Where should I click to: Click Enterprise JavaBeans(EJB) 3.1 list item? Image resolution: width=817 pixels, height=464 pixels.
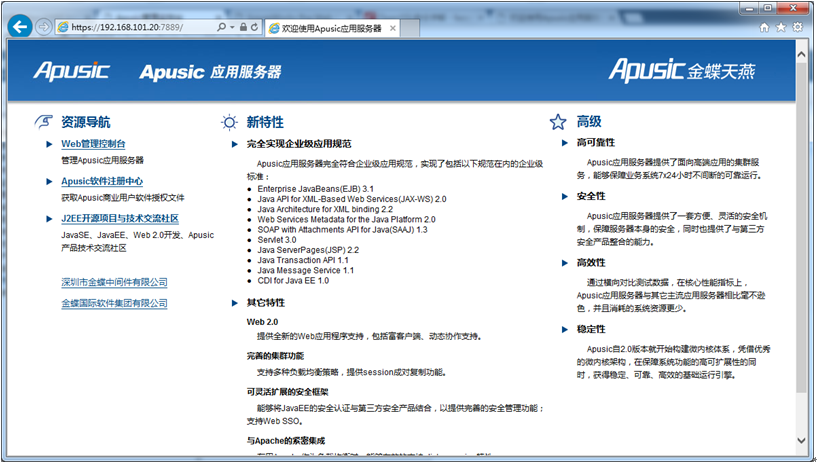pos(315,189)
